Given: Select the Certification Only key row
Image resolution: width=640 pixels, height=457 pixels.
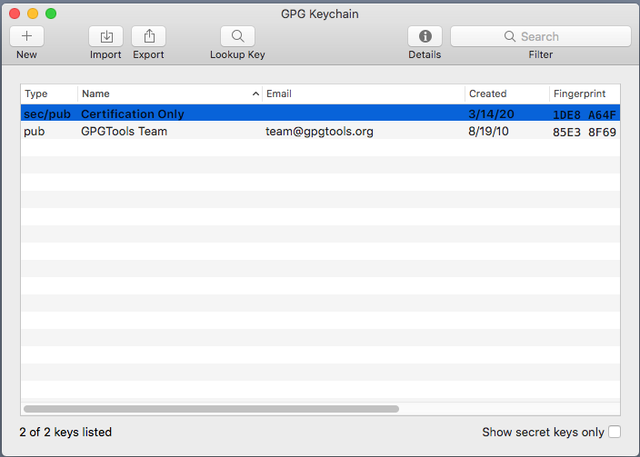Looking at the screenshot, I should 320,113.
